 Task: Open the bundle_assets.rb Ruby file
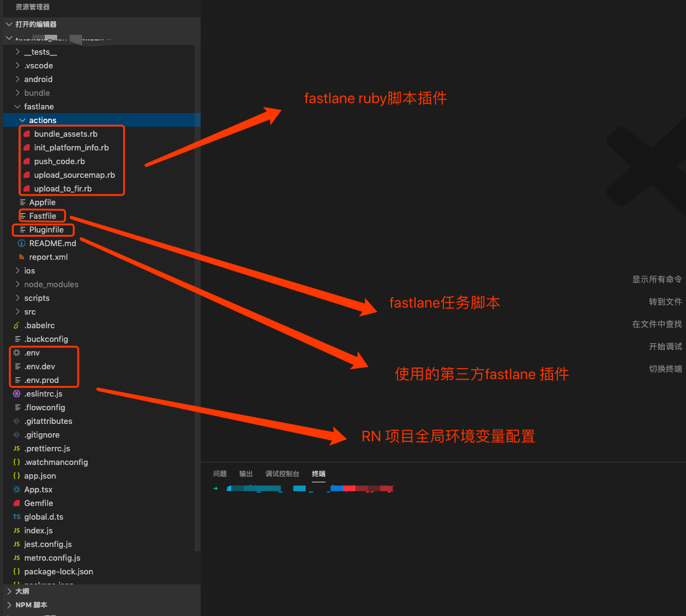tap(66, 134)
